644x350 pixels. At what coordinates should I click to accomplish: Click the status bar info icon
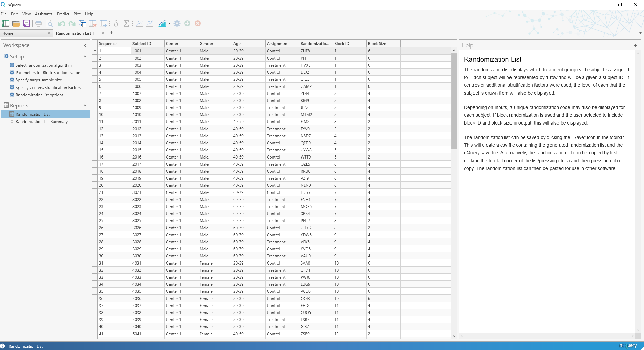(3, 346)
